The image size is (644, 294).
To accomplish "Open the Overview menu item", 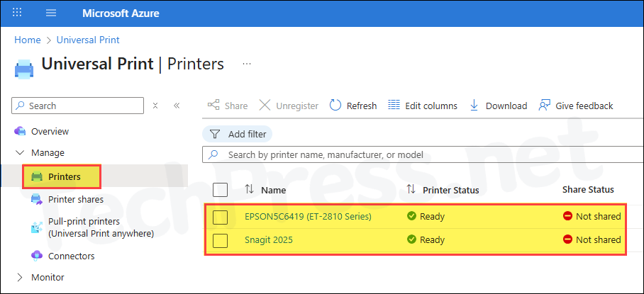I will 50,132.
